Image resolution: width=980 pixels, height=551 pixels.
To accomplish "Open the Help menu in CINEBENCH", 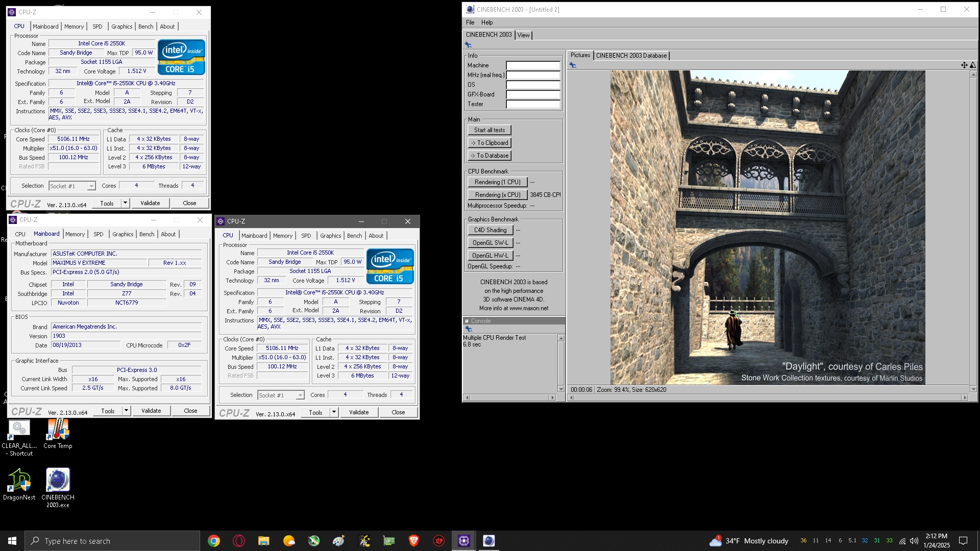I will tap(487, 22).
